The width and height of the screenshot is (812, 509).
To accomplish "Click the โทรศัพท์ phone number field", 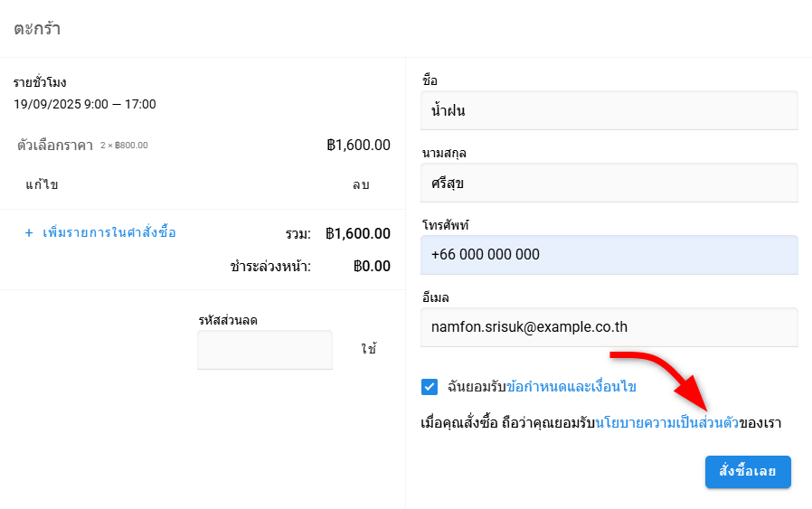I will click(609, 255).
